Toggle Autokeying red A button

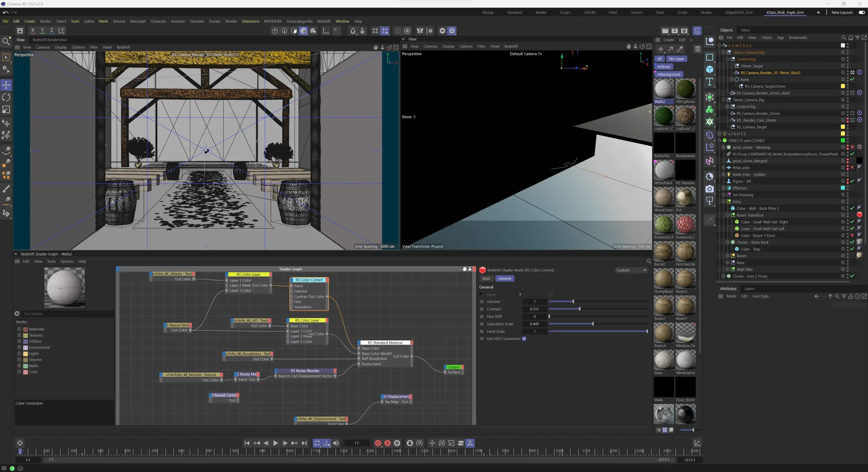[x=387, y=443]
